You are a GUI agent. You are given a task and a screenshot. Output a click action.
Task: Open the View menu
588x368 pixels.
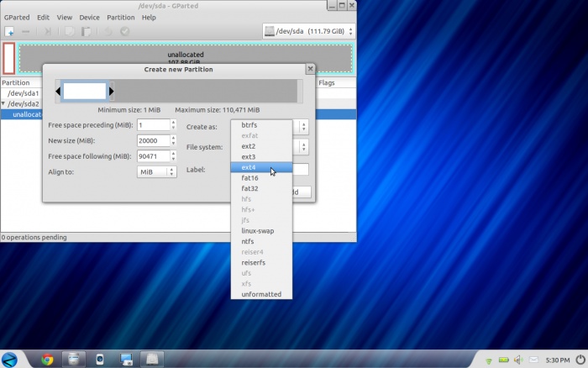65,18
